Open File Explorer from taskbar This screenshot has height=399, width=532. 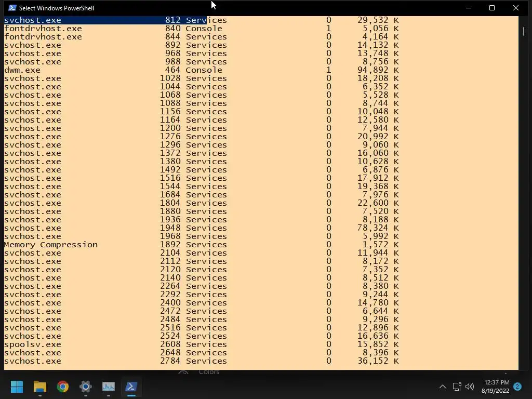pos(39,387)
